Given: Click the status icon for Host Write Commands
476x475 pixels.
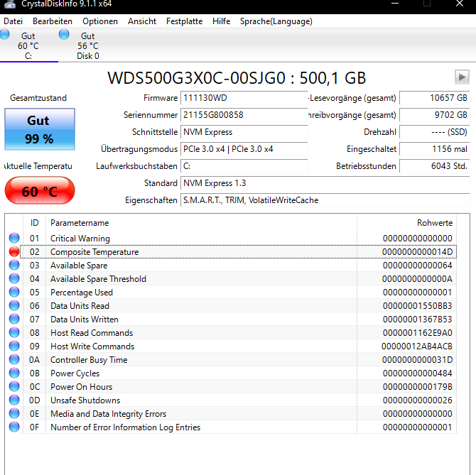Looking at the screenshot, I should tap(14, 346).
